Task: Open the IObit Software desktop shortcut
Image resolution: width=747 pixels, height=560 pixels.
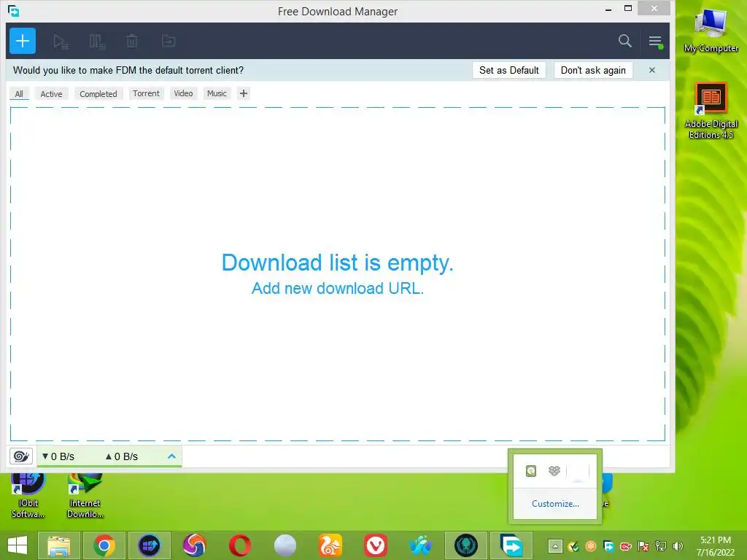Action: (28, 495)
